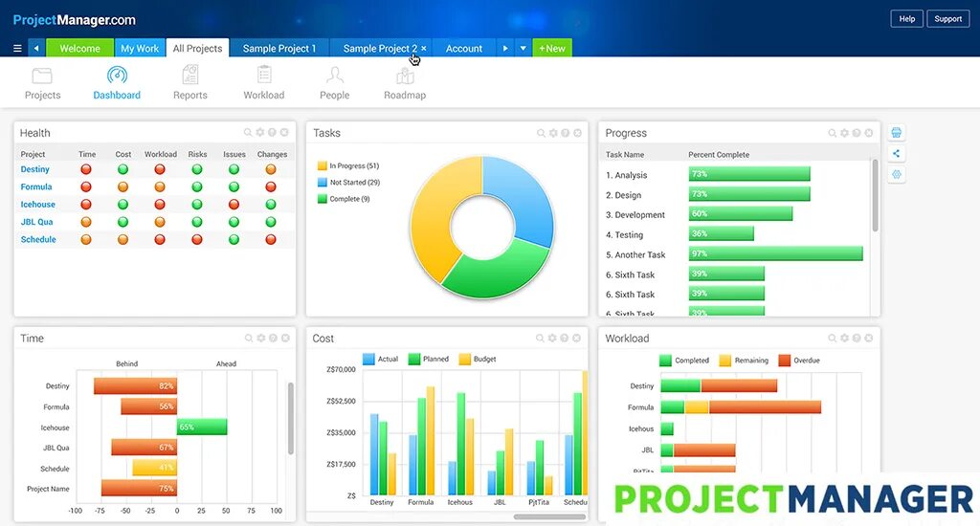The image size is (980, 526).
Task: Click the Tasks widget magnifier icon
Action: click(542, 133)
